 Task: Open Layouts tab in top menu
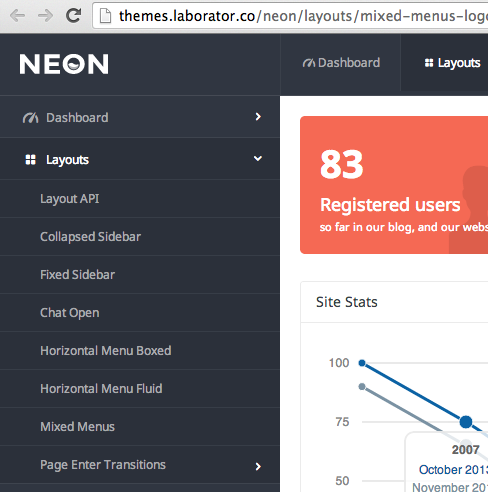(x=452, y=63)
